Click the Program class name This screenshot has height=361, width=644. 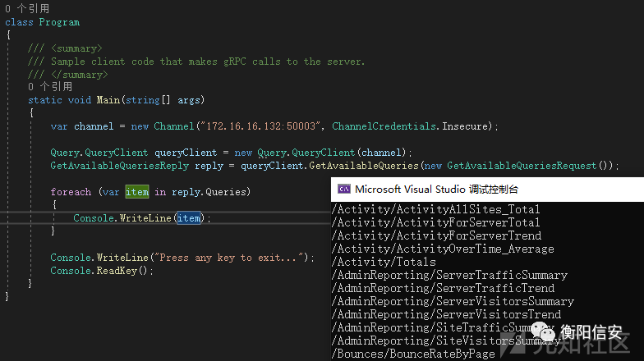coord(59,22)
